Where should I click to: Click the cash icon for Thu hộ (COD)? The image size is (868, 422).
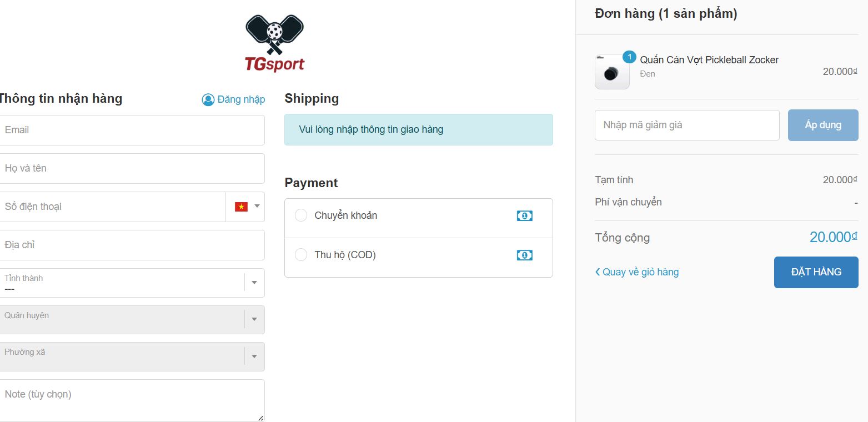524,255
